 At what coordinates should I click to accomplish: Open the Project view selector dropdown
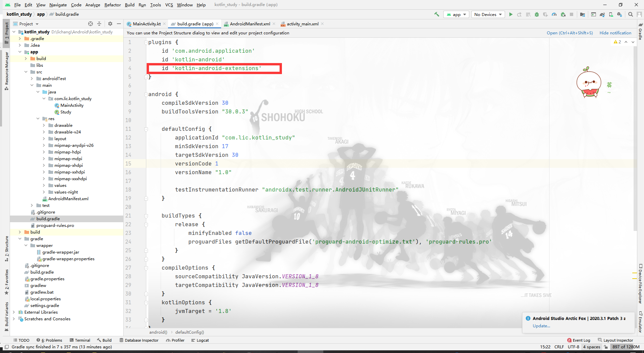pos(26,24)
